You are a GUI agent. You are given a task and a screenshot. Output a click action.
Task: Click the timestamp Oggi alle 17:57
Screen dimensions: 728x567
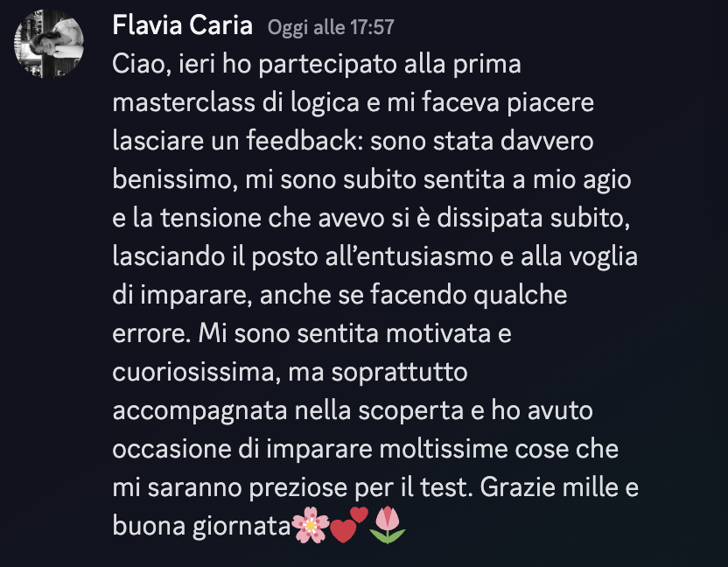tap(331, 27)
